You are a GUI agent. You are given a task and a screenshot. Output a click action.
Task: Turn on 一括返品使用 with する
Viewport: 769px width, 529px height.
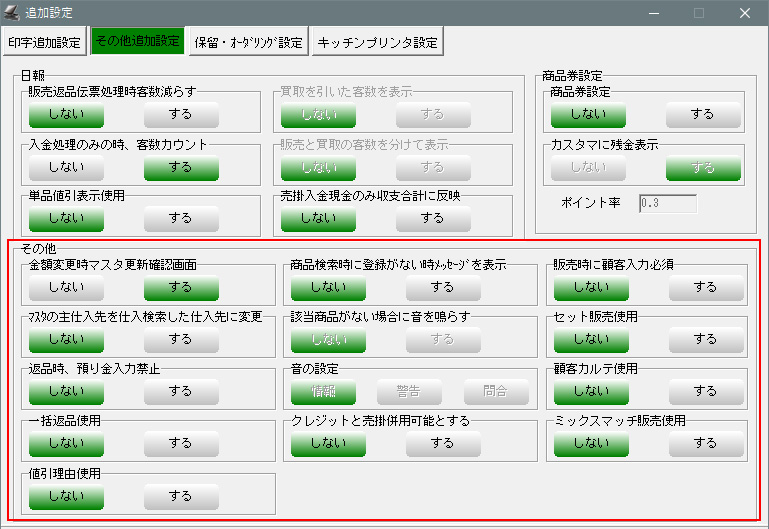[180, 443]
